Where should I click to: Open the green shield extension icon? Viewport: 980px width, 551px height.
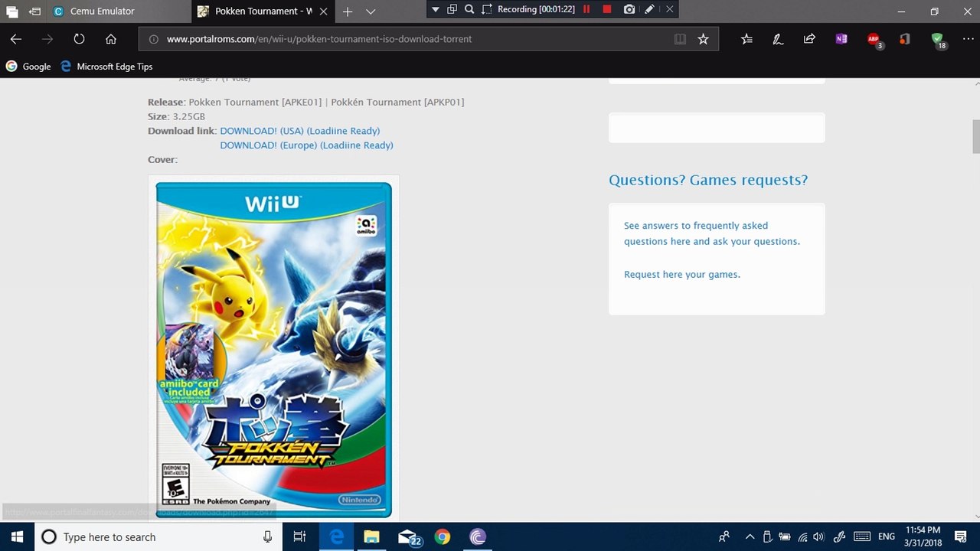[x=938, y=40]
